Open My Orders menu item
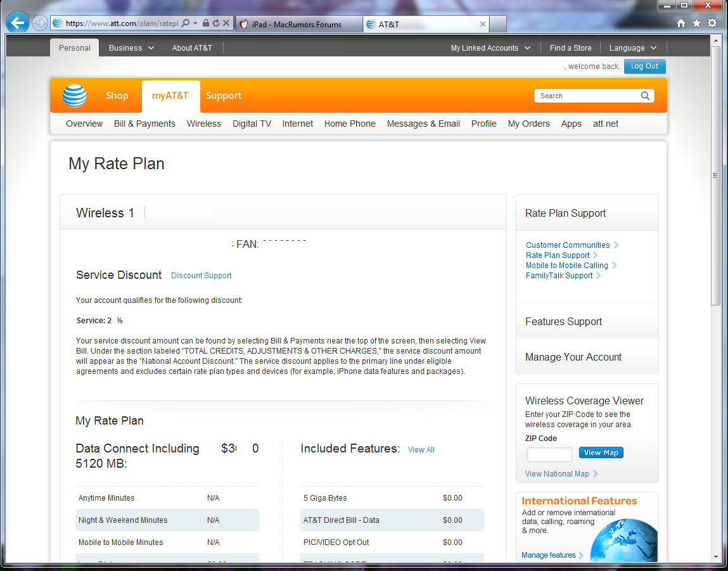 pyautogui.click(x=529, y=124)
